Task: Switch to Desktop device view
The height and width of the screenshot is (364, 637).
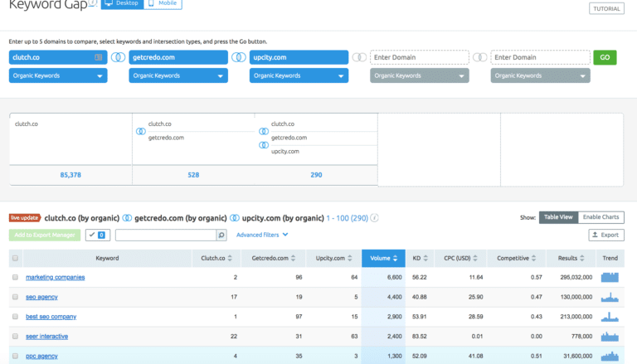Action: tap(122, 3)
